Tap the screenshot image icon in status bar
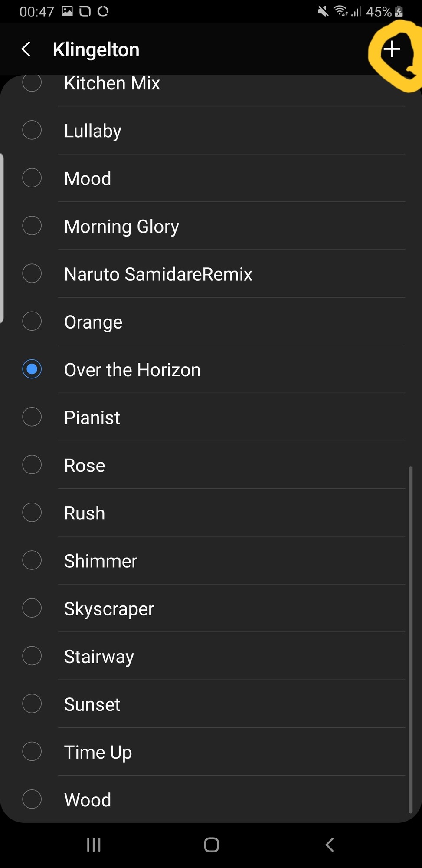422x868 pixels. click(67, 11)
